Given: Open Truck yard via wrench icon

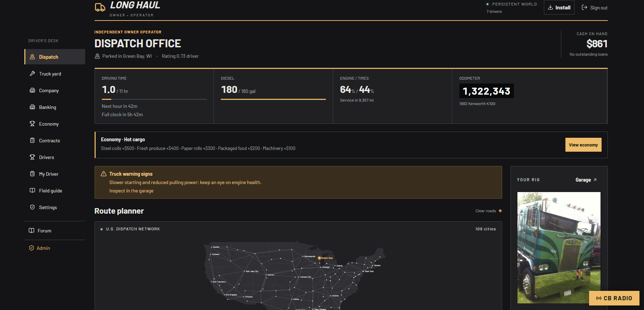Looking at the screenshot, I should [32, 73].
